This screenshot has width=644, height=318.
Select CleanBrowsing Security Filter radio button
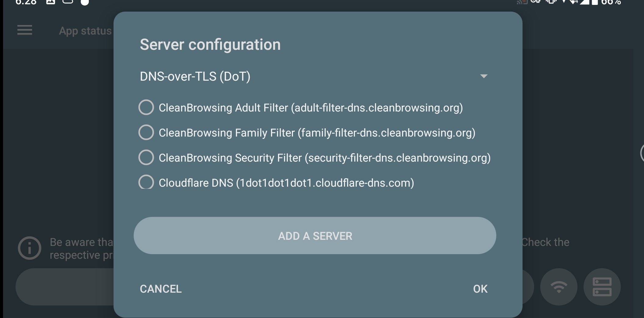(146, 157)
